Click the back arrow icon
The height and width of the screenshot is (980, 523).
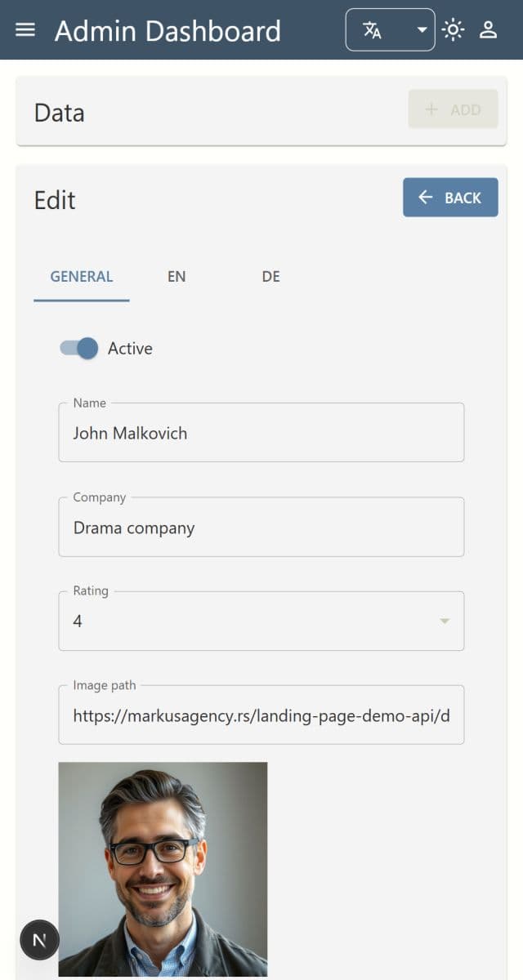(x=425, y=197)
